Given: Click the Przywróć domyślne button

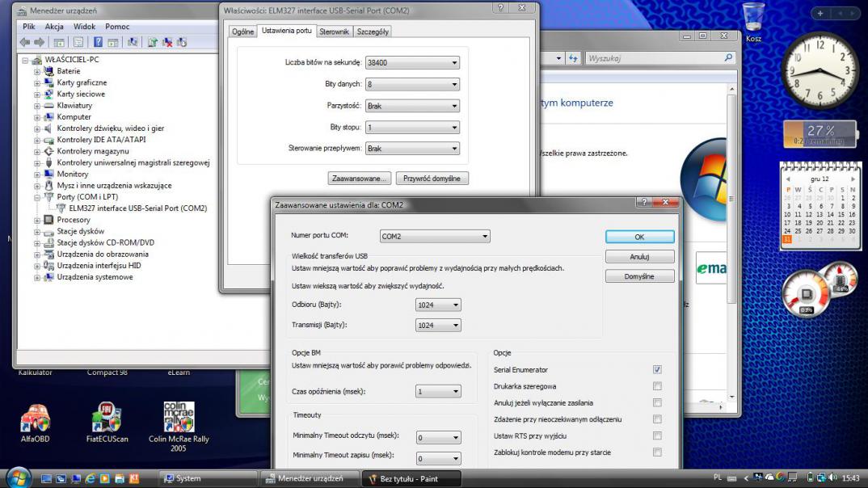Looking at the screenshot, I should pos(434,178).
